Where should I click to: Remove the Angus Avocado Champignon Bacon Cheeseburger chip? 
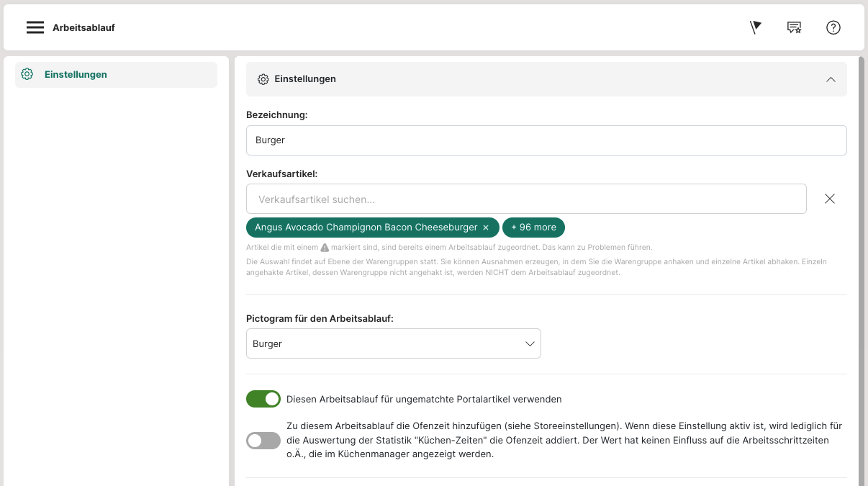pyautogui.click(x=486, y=228)
